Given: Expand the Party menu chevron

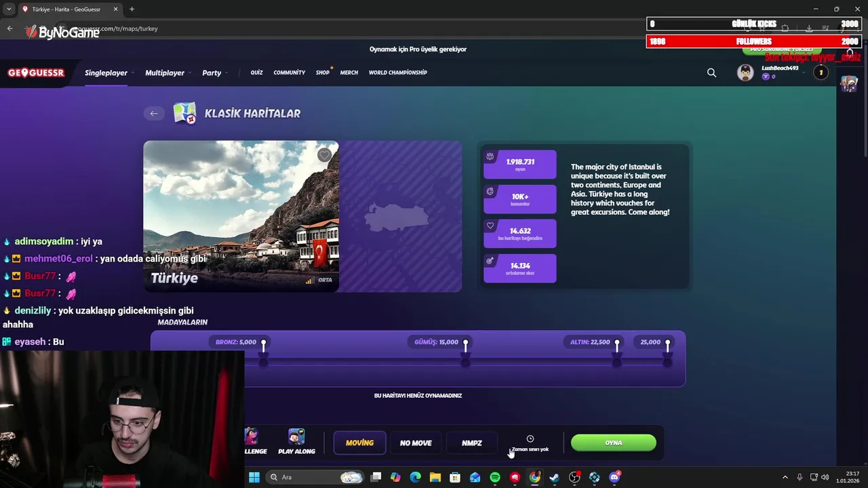Looking at the screenshot, I should (226, 73).
